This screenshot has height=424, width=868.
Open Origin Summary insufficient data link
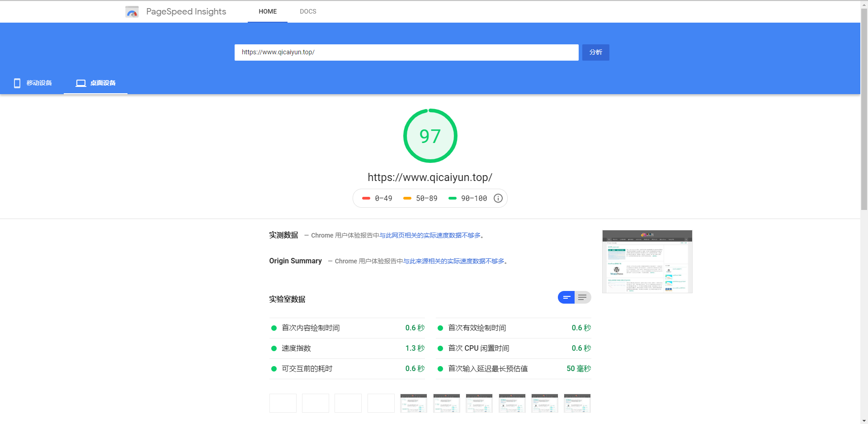click(x=453, y=261)
